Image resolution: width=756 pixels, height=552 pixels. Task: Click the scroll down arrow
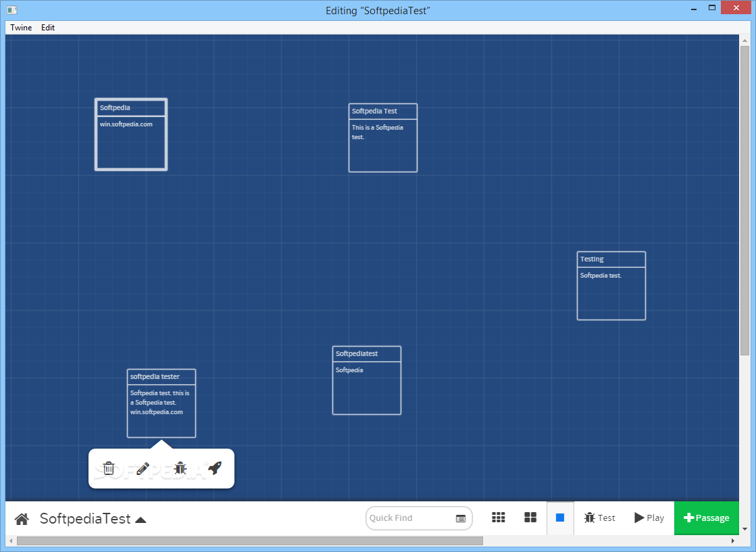745,529
